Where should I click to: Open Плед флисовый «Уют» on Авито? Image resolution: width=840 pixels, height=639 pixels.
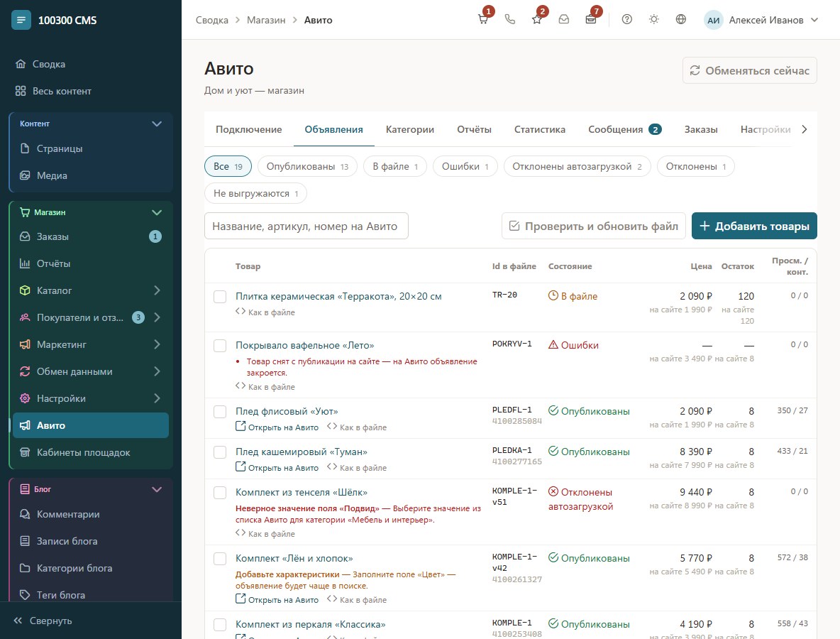277,427
